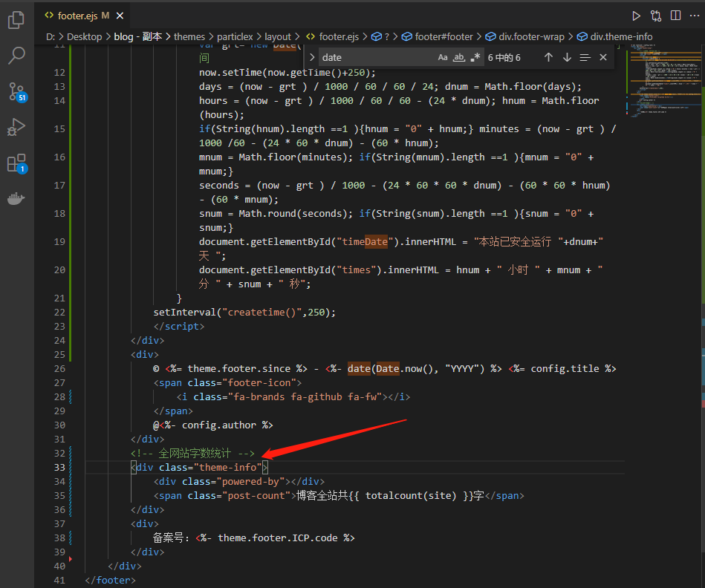Close the find widget
Image resolution: width=705 pixels, height=588 pixels.
603,57
